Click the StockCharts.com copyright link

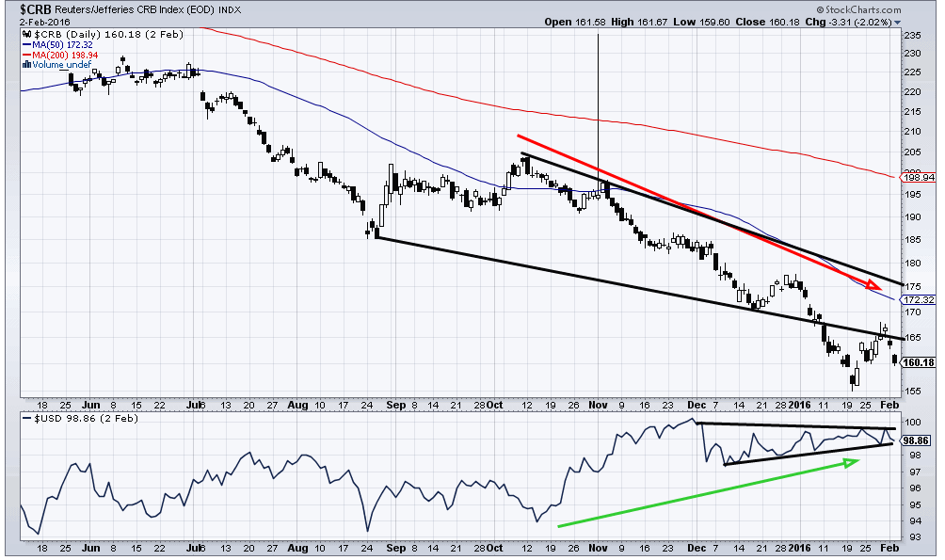point(858,9)
